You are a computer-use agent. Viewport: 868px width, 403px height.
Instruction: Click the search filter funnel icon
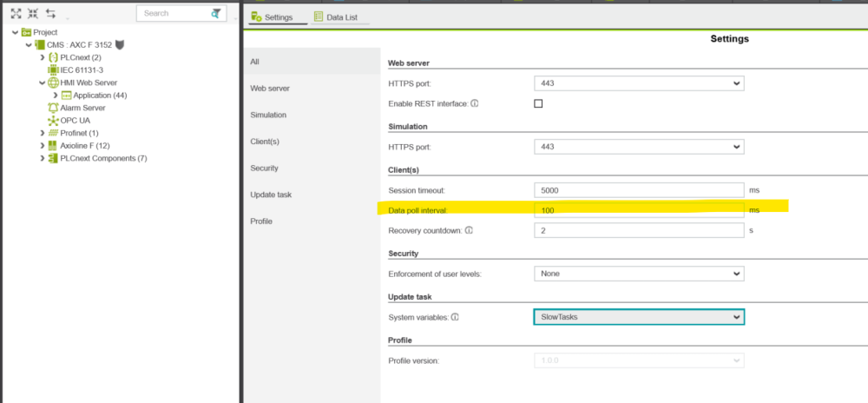(216, 14)
